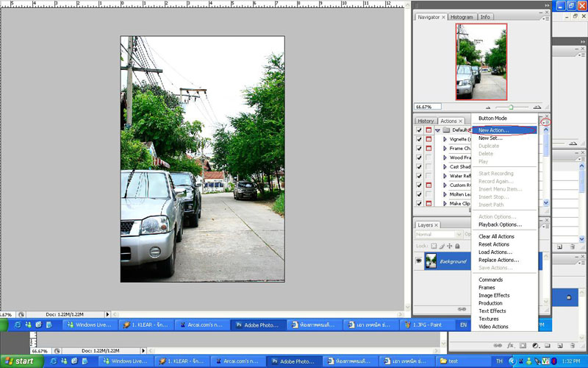Expand the Cast Shadow action triangle
Image resolution: width=588 pixels, height=368 pixels.
point(445,167)
